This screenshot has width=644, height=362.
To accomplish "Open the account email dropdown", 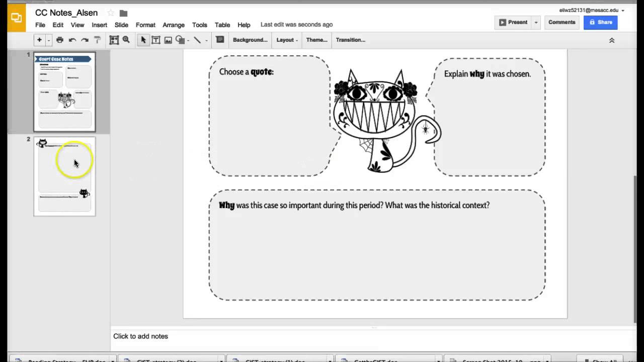I will [x=592, y=10].
